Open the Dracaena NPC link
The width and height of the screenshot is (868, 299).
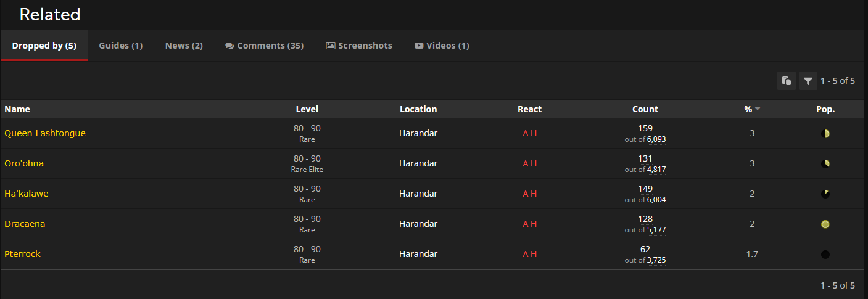[x=25, y=224]
